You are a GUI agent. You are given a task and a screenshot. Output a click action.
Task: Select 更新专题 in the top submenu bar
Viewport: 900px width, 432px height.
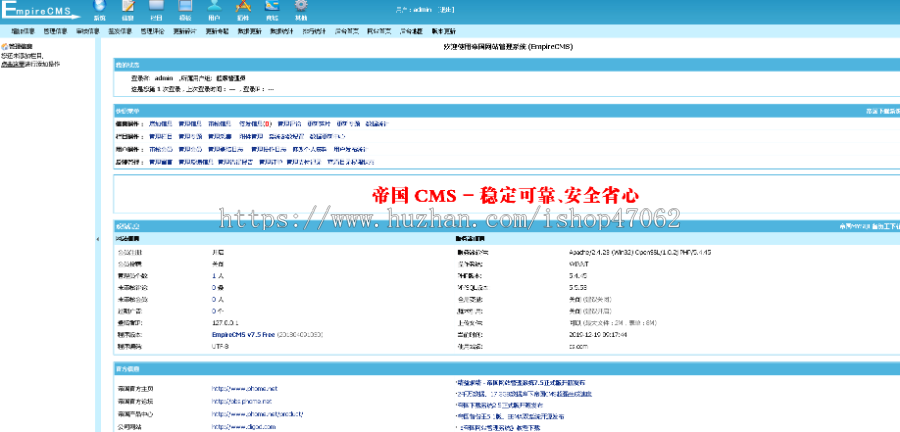tap(217, 31)
